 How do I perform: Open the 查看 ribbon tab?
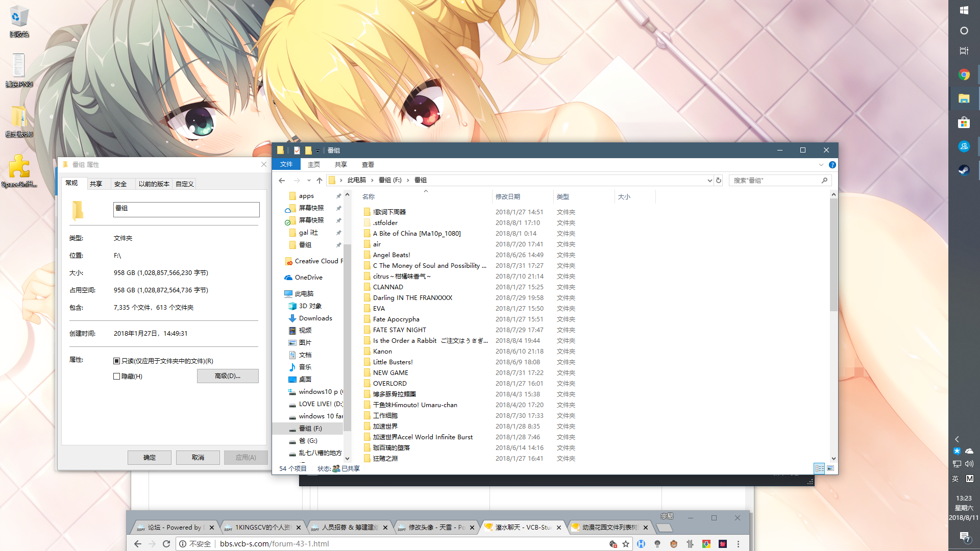[368, 164]
